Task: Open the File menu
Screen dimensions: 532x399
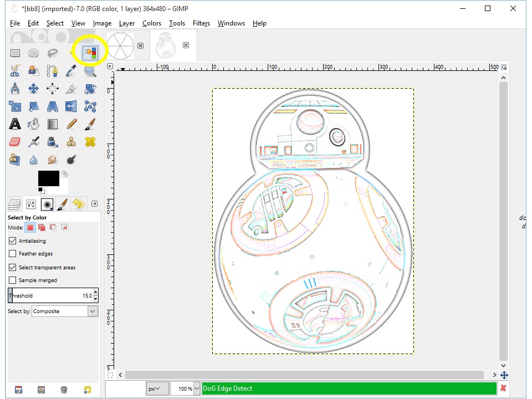Action: coord(15,23)
